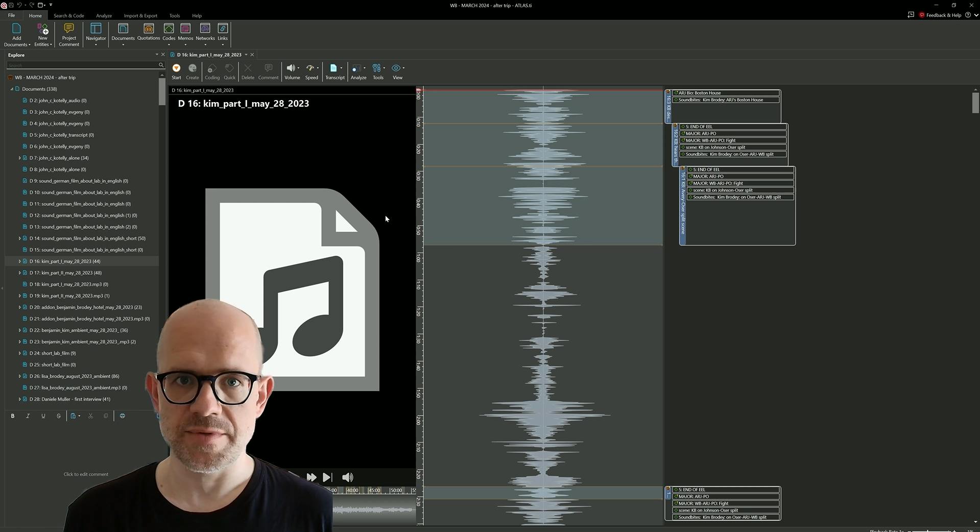Click the Start playback button
This screenshot has width=980, height=532.
tap(176, 71)
